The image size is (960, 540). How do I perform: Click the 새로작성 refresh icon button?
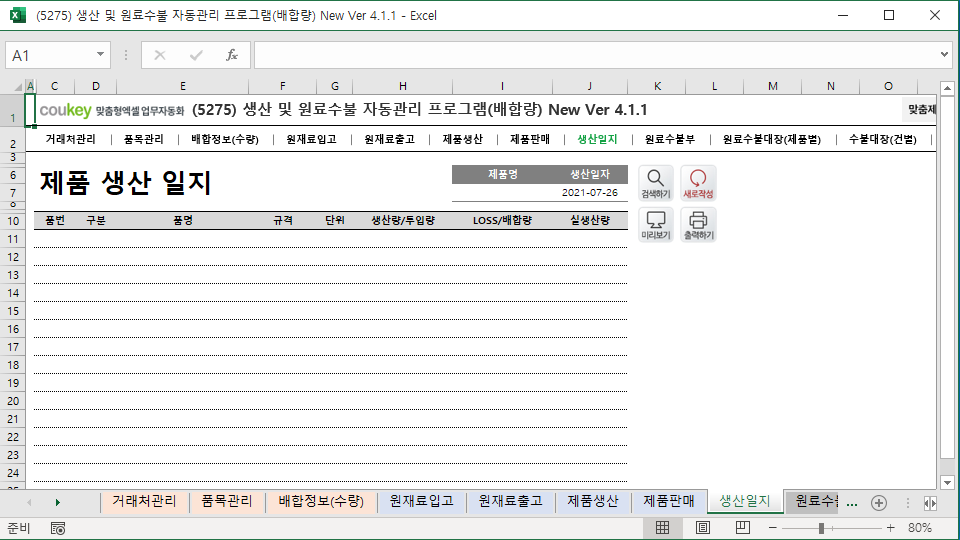coord(698,183)
